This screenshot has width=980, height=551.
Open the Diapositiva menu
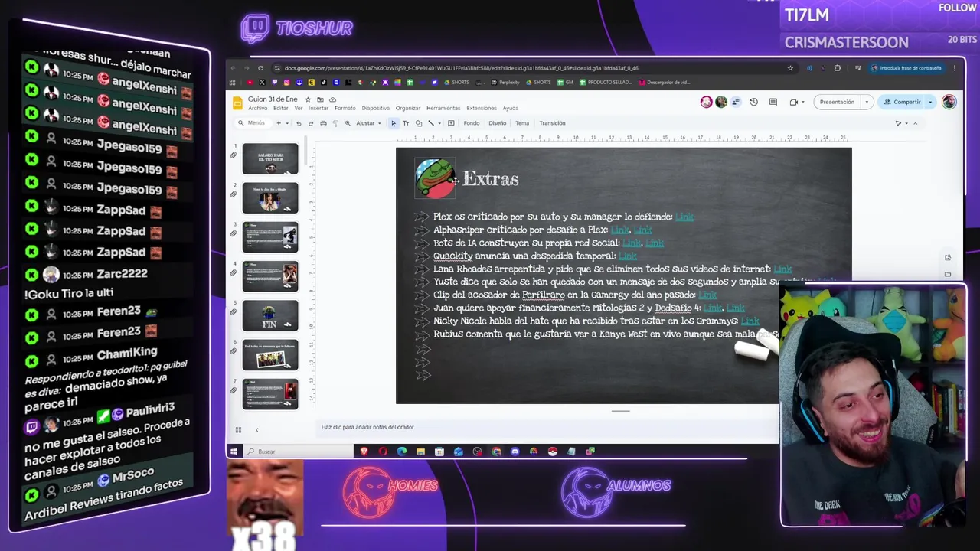tap(376, 108)
